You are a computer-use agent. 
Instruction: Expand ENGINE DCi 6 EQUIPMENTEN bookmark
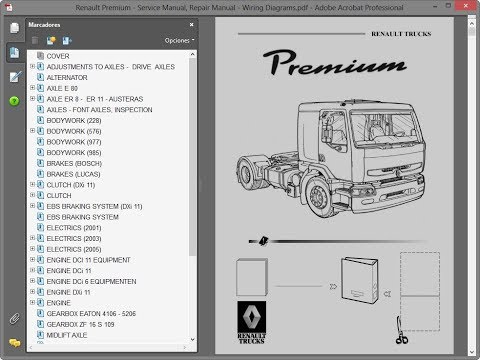tap(32, 281)
